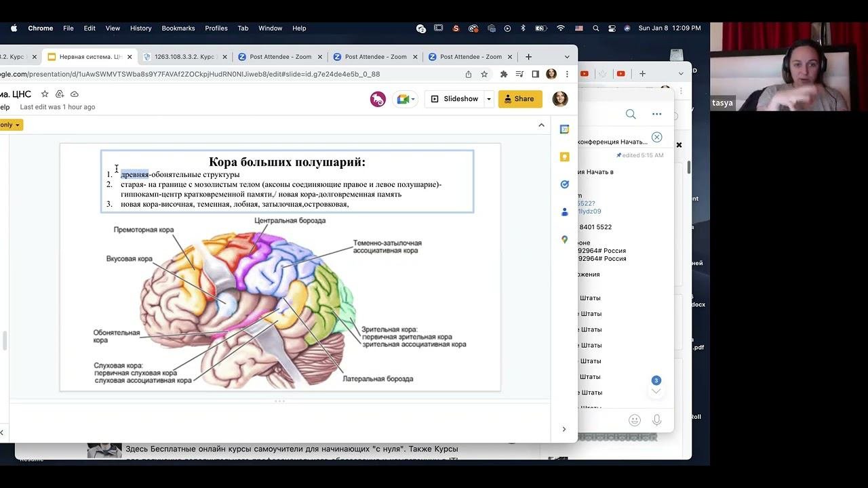Open Google Meet call dropdown
The image size is (868, 488).
point(406,99)
